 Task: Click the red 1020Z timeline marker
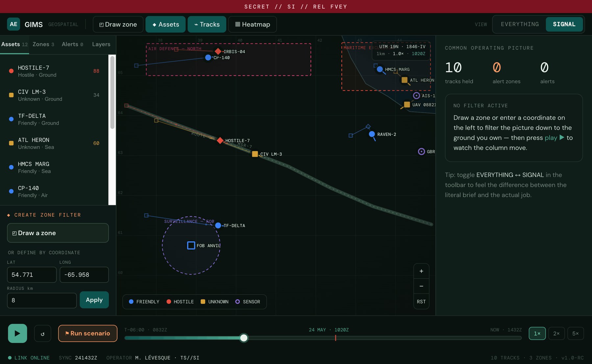(335, 338)
